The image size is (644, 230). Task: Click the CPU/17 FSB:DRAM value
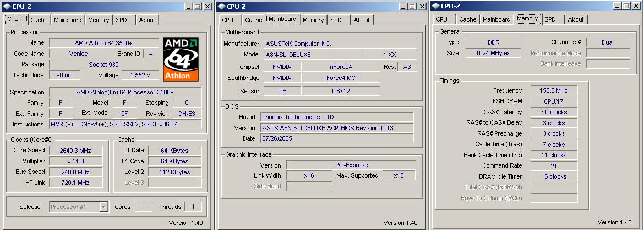pos(554,101)
